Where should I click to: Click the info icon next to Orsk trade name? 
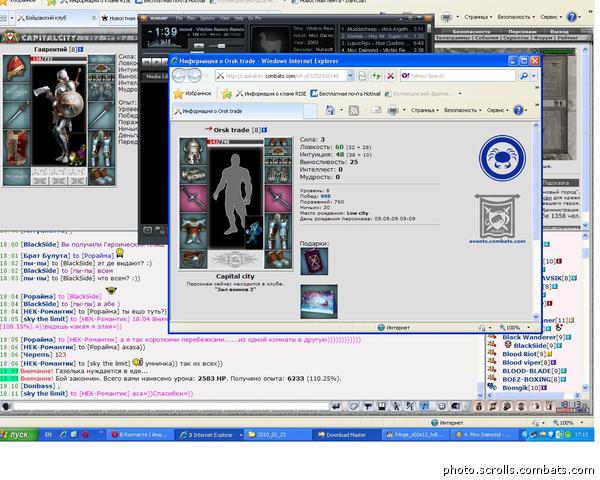coord(264,130)
